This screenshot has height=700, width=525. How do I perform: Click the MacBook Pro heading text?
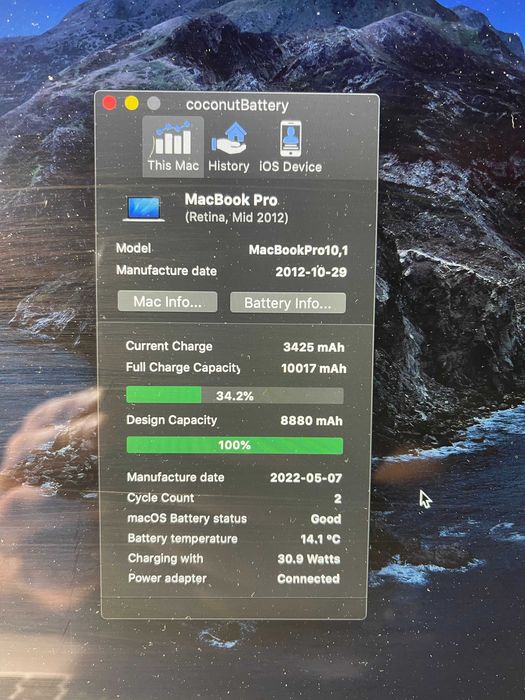pyautogui.click(x=231, y=200)
